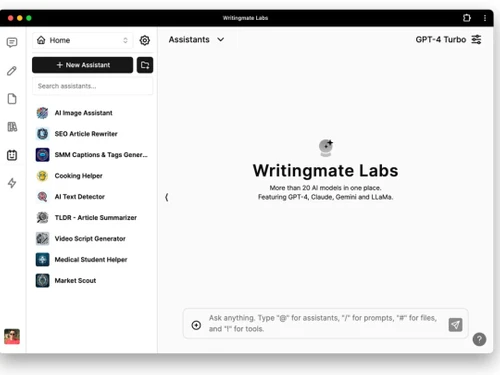
Task: Click the SMM Captions avatar icon
Action: pyautogui.click(x=42, y=155)
